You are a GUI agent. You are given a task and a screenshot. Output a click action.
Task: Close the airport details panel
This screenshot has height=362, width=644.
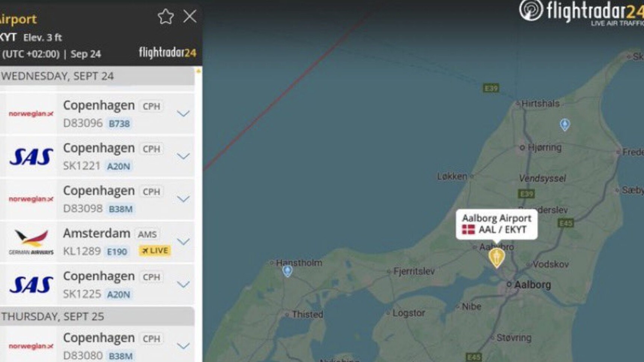[190, 17]
